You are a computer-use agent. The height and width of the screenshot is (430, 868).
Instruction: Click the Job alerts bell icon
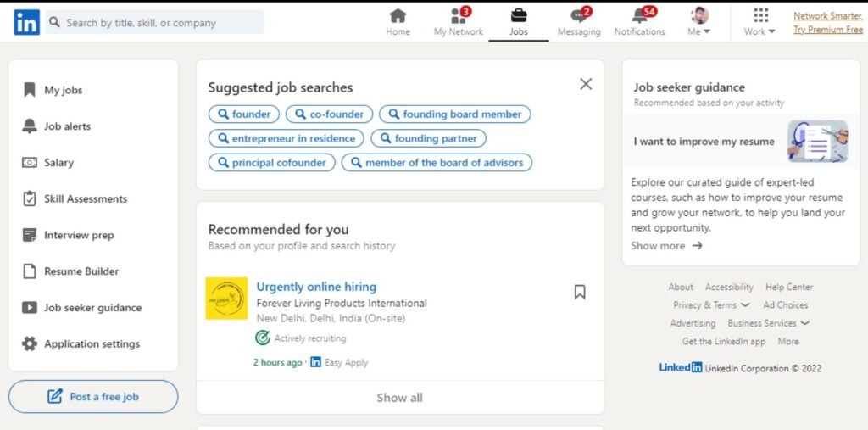(x=30, y=126)
